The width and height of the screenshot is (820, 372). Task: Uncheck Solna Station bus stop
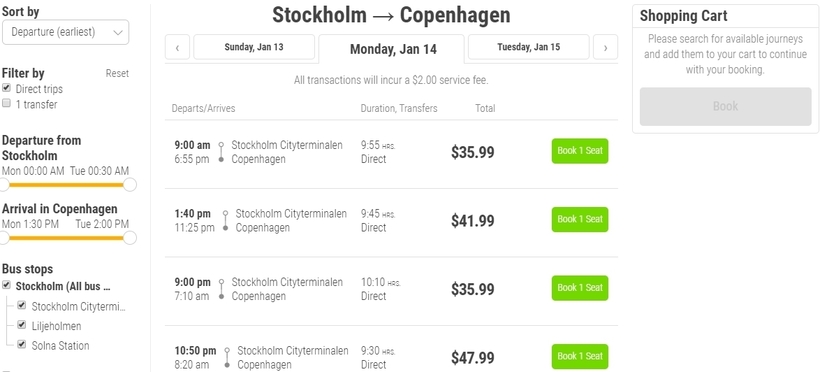click(21, 344)
